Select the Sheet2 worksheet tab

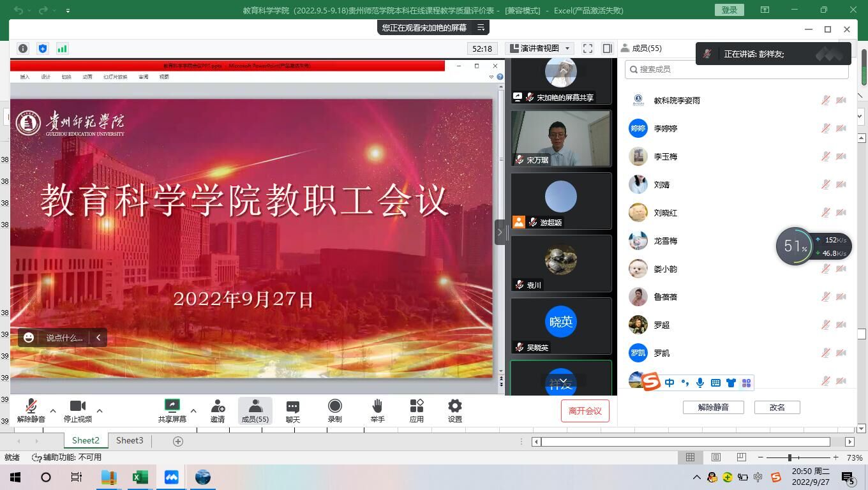click(x=86, y=440)
